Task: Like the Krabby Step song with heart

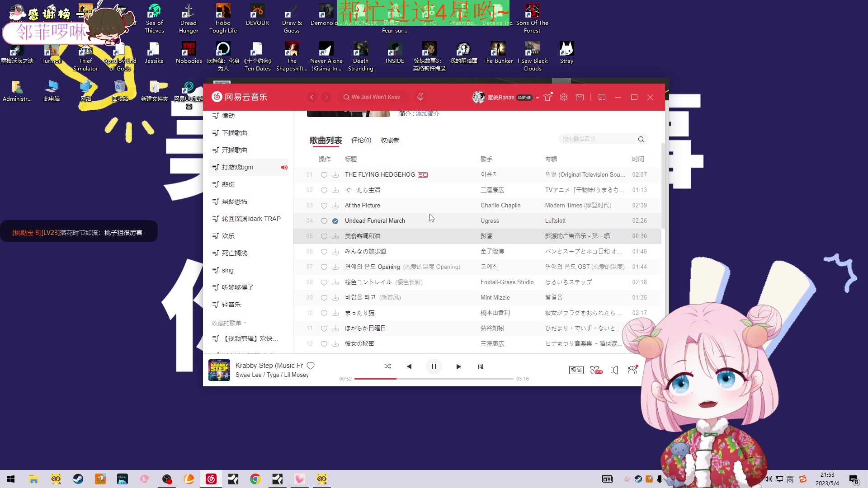Action: pyautogui.click(x=311, y=366)
